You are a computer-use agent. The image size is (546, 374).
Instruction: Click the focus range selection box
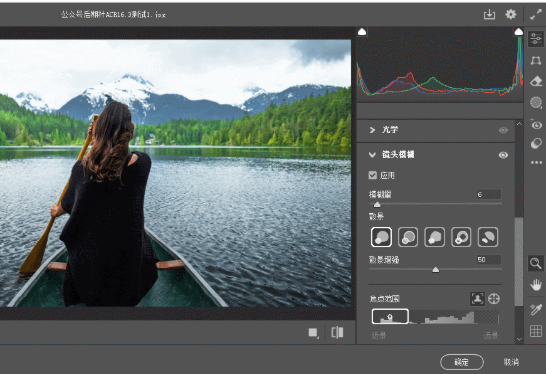(390, 317)
